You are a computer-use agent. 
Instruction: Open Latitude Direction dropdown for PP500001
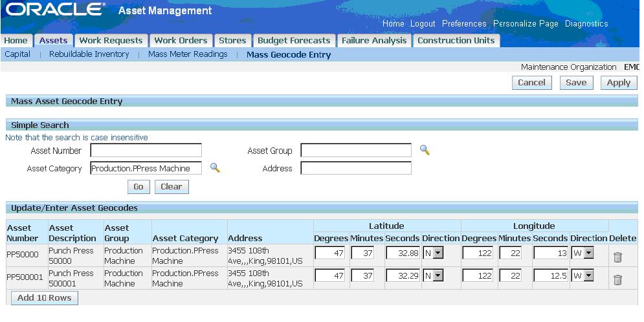[433, 275]
